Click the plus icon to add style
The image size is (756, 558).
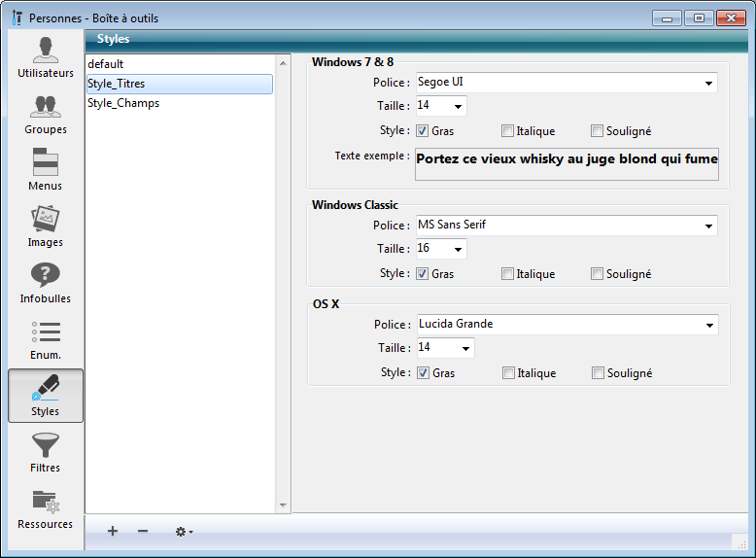(x=113, y=531)
